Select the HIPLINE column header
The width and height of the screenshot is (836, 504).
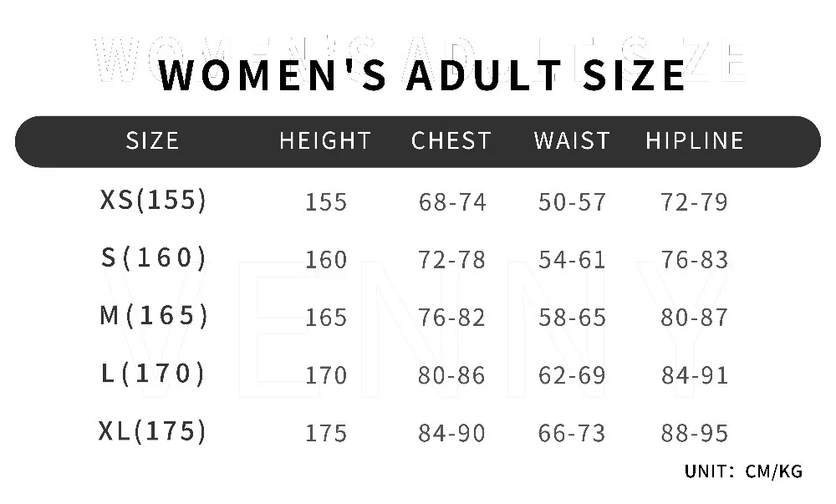coord(695,141)
